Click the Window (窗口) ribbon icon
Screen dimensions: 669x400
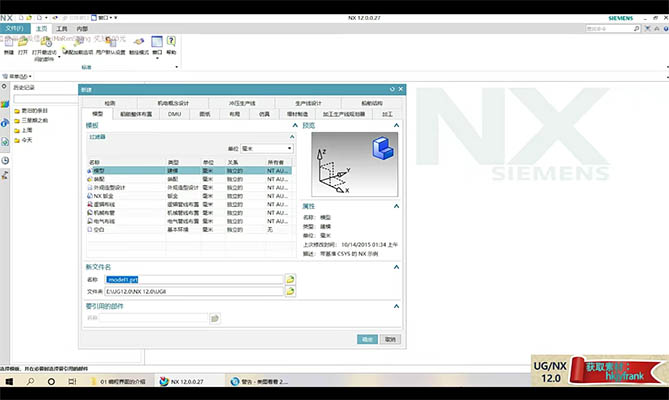(157, 42)
